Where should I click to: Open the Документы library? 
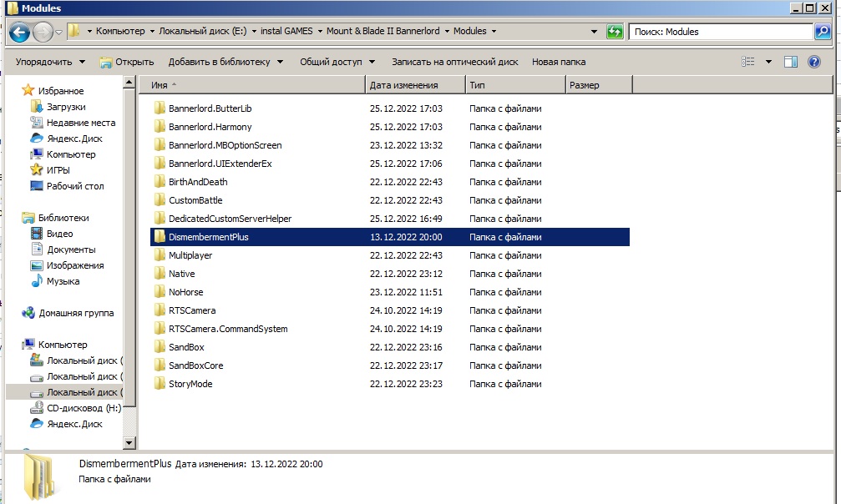point(71,249)
